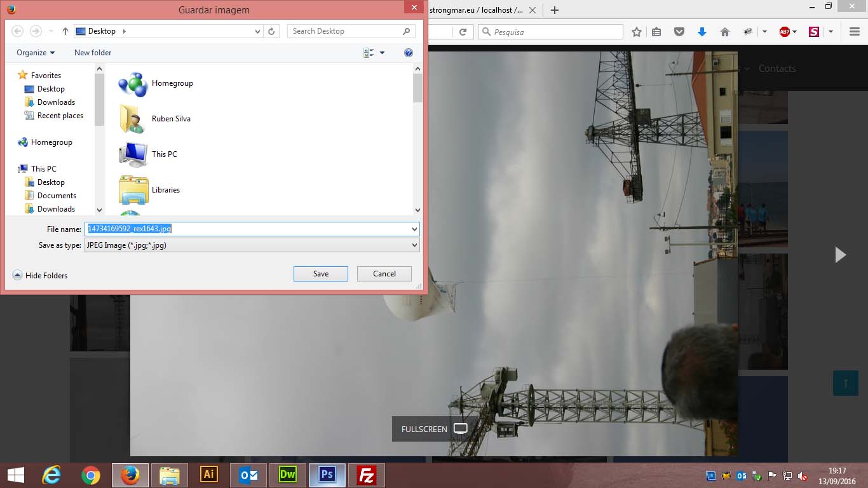Select Downloads under Favorites
The height and width of the screenshot is (488, 868).
(x=56, y=102)
